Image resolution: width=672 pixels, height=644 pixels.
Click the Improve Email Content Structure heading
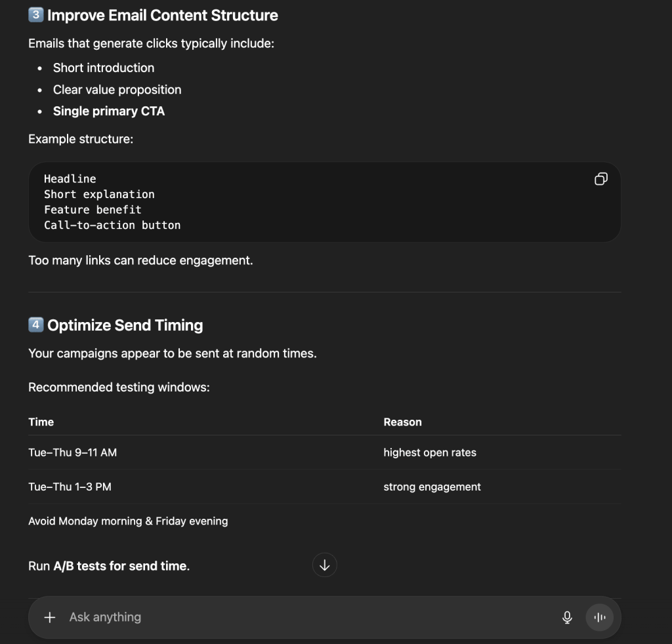[163, 15]
